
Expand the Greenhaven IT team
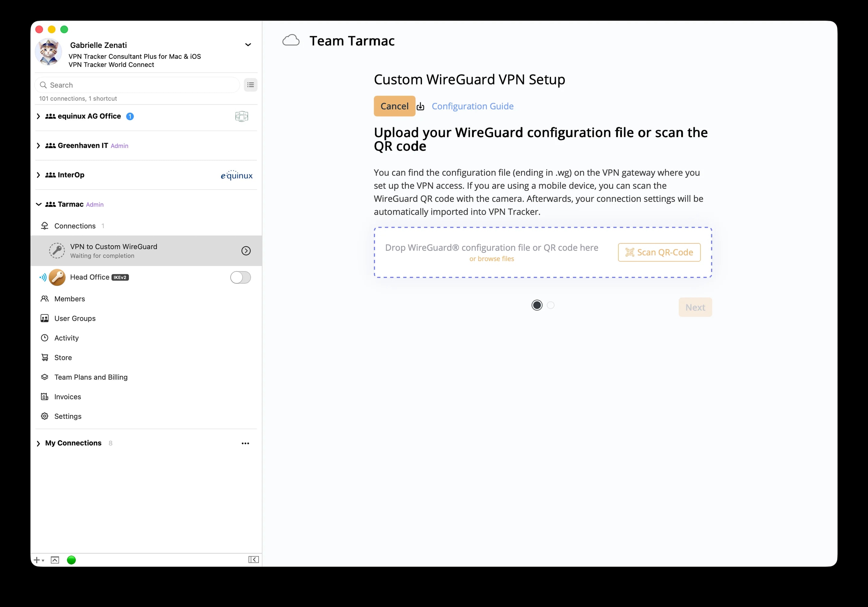point(38,146)
